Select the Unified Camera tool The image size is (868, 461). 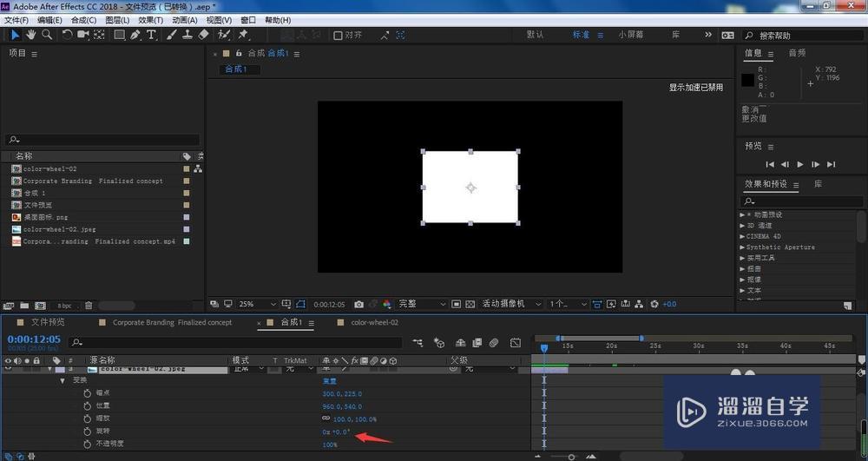coord(83,35)
